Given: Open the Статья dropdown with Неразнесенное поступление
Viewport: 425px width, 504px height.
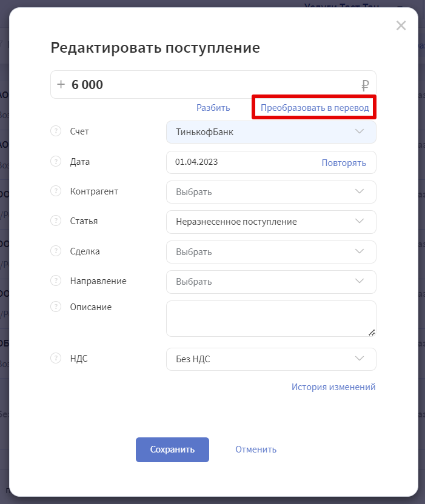Looking at the screenshot, I should pos(271,222).
